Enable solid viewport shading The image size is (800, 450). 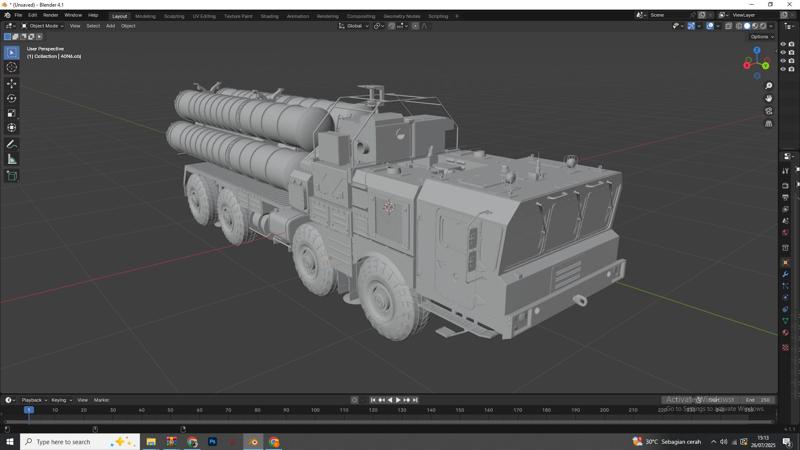click(747, 26)
